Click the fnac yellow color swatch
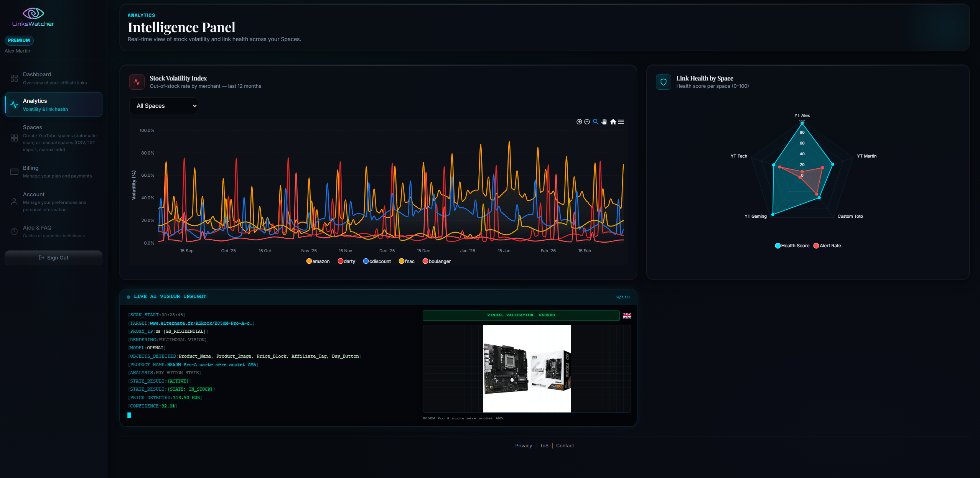The height and width of the screenshot is (478, 980). pos(401,261)
